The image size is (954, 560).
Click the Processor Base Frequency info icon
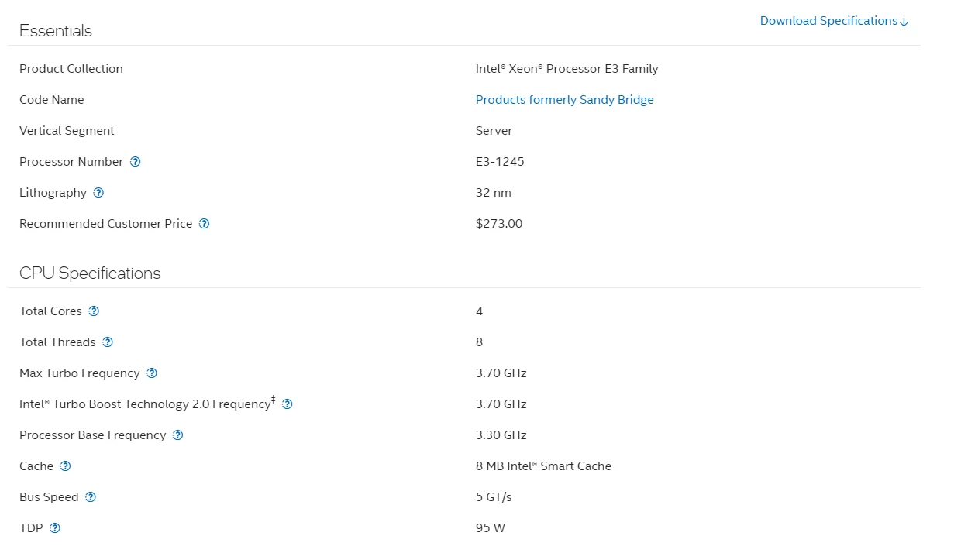178,435
